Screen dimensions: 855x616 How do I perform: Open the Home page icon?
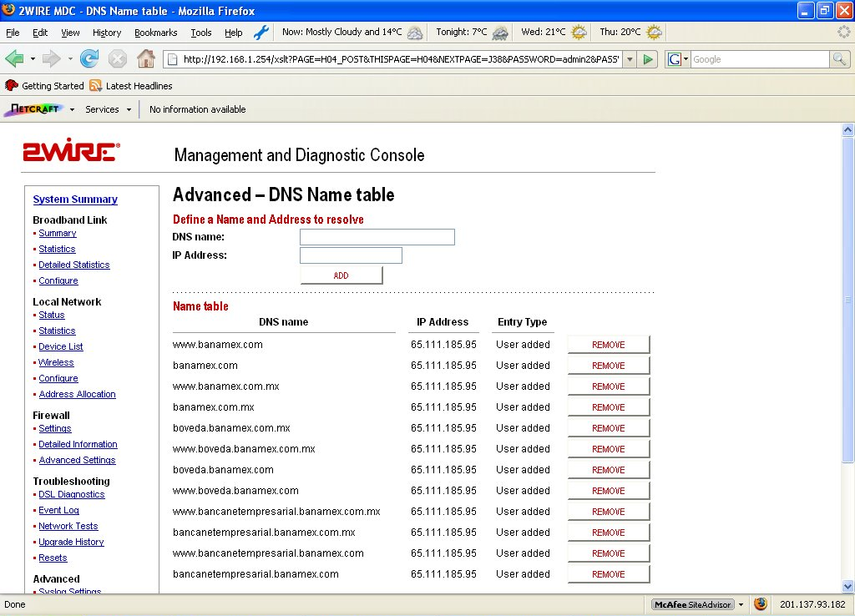[145, 58]
